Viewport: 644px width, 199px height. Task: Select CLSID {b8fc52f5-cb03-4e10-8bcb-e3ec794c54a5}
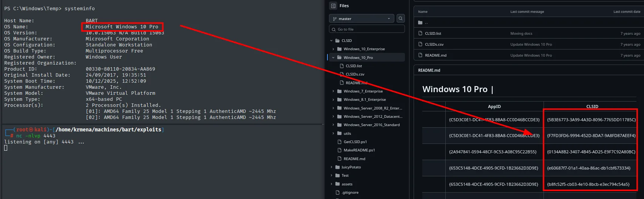[588, 184]
